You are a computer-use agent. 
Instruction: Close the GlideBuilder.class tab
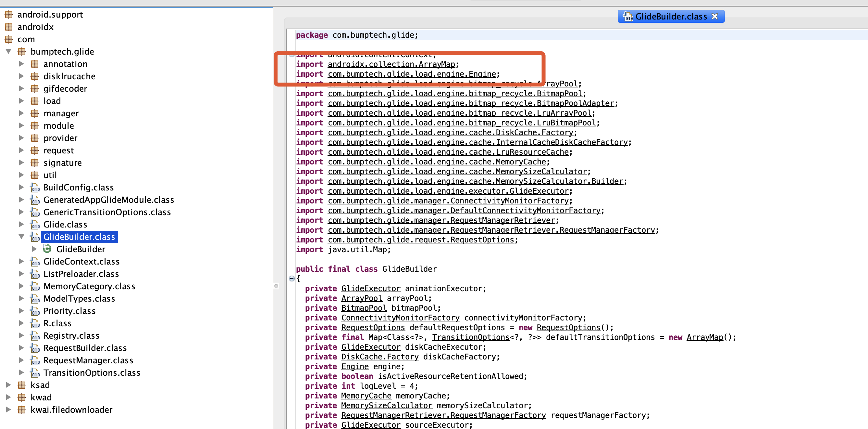(715, 16)
